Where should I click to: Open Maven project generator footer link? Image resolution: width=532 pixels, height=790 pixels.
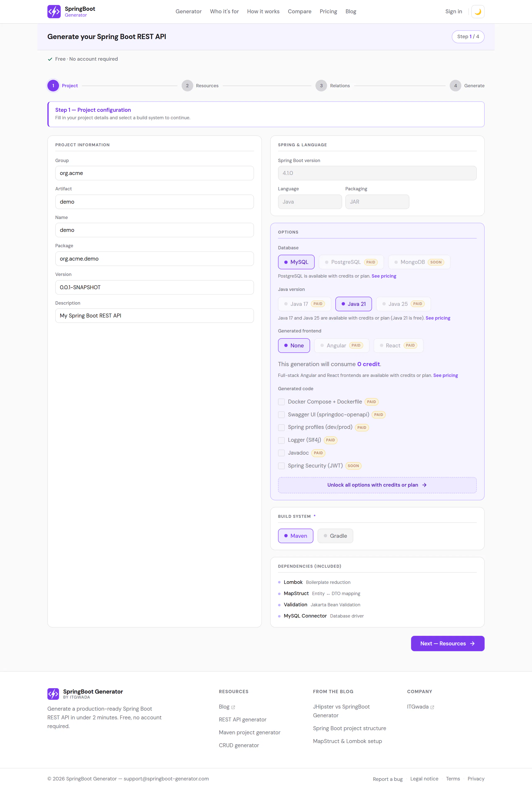coord(249,733)
